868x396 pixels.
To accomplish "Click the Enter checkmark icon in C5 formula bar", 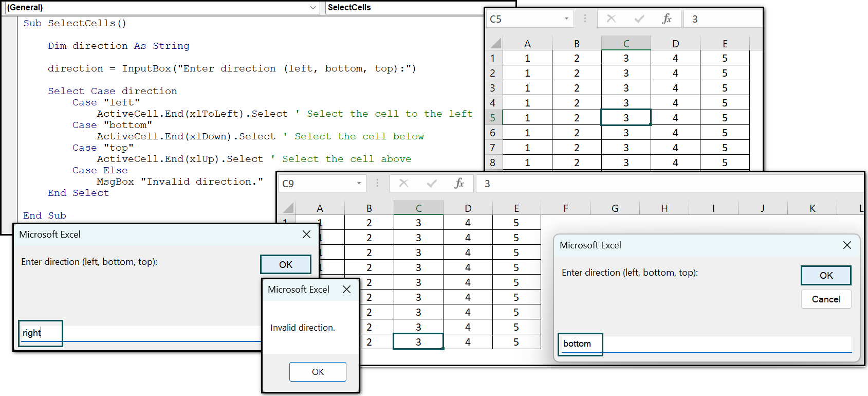I will click(639, 19).
